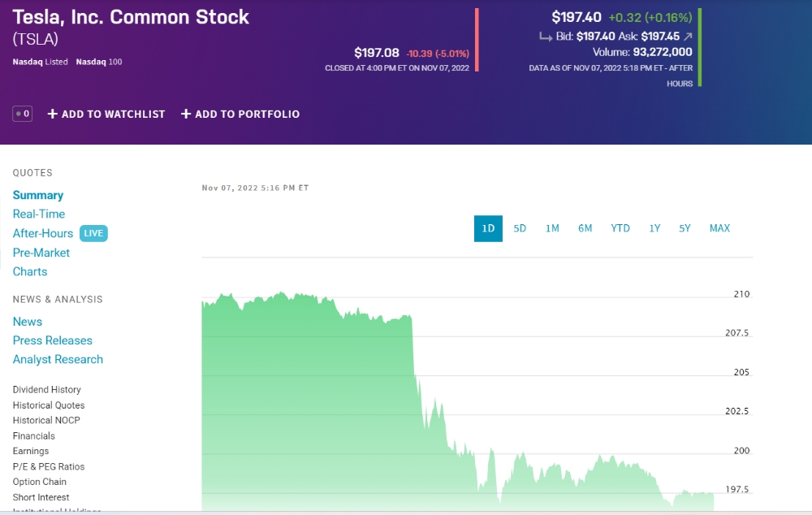Image resolution: width=812 pixels, height=515 pixels.
Task: Open the Option Chain page
Action: 40,482
